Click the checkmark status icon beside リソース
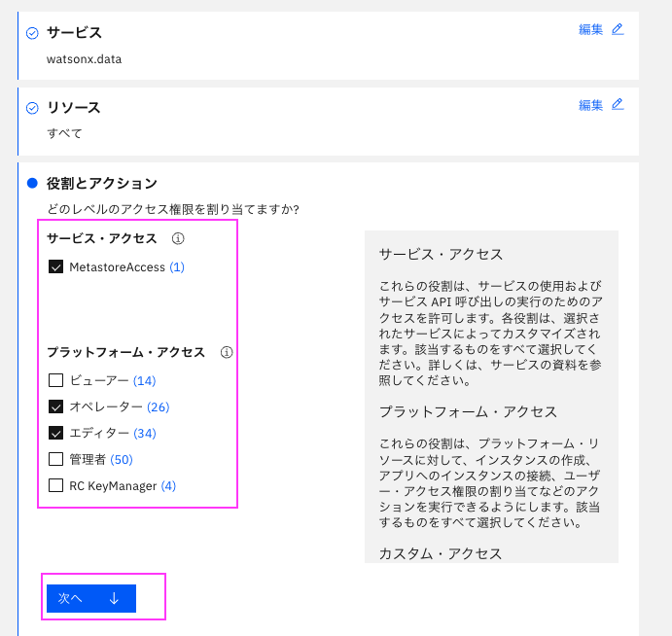672x636 pixels. pos(32,108)
